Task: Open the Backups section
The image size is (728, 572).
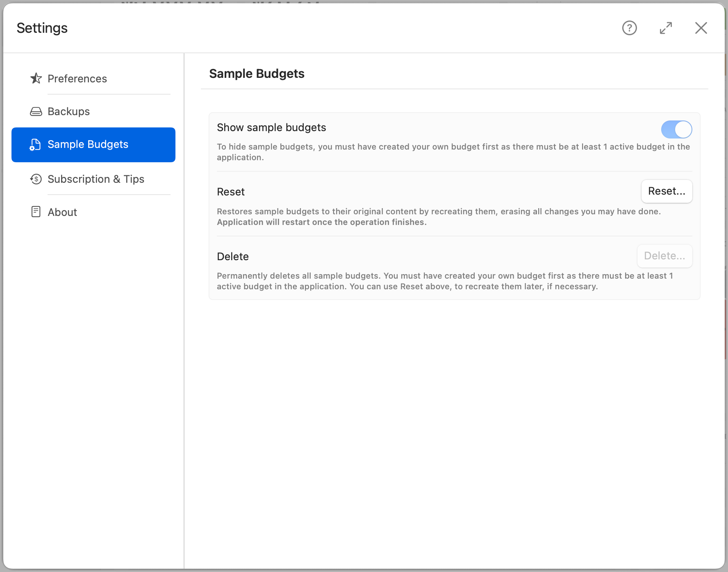Action: (93, 111)
